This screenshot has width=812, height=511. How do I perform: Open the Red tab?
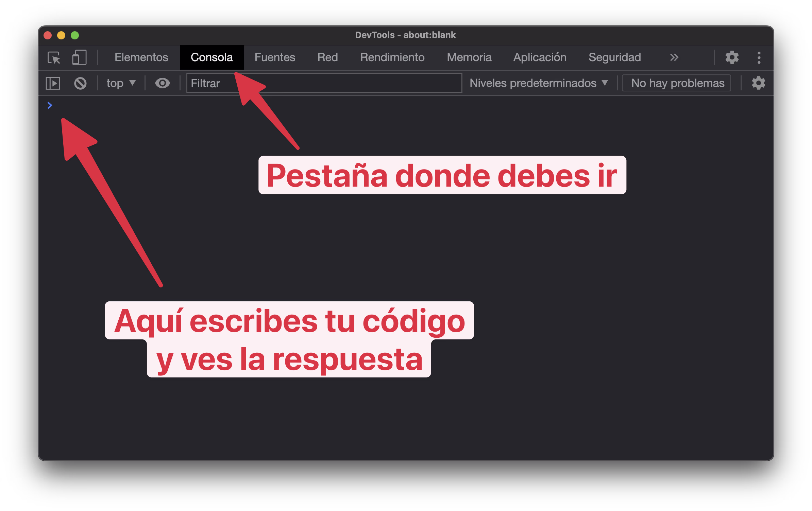327,57
